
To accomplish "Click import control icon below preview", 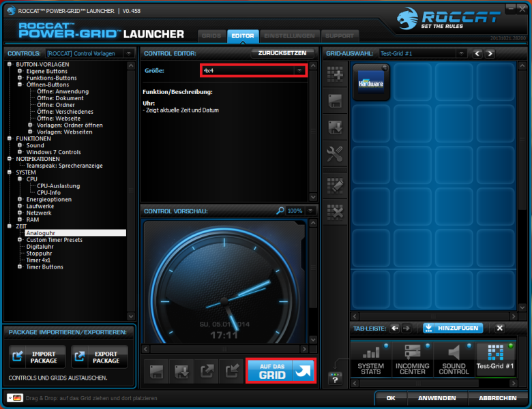I will tap(232, 372).
